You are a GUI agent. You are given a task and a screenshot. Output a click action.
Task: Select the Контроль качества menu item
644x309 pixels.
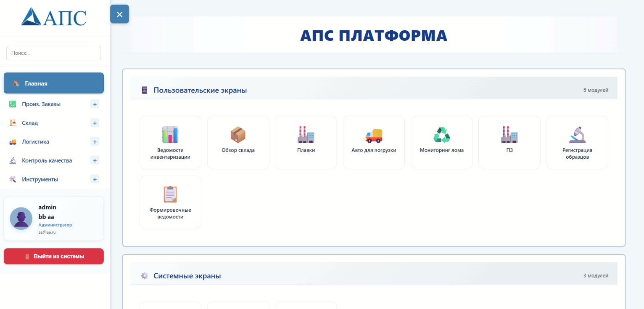[x=54, y=160]
